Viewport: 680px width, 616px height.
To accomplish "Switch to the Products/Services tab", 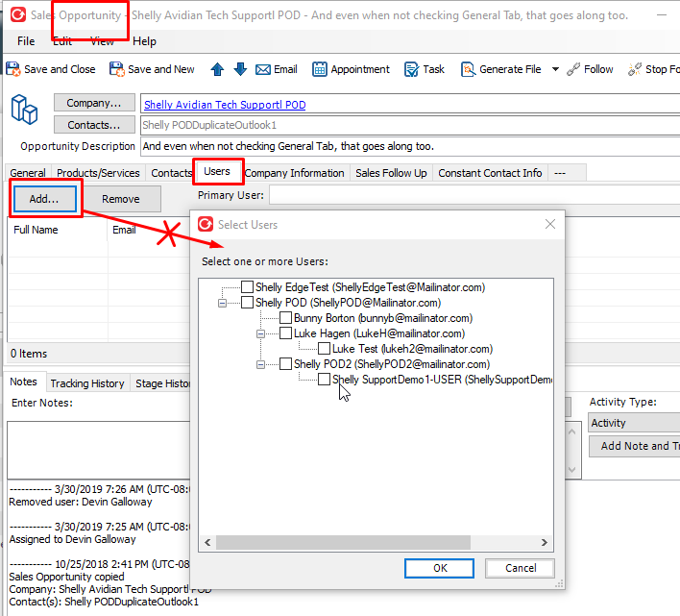I will 98,173.
